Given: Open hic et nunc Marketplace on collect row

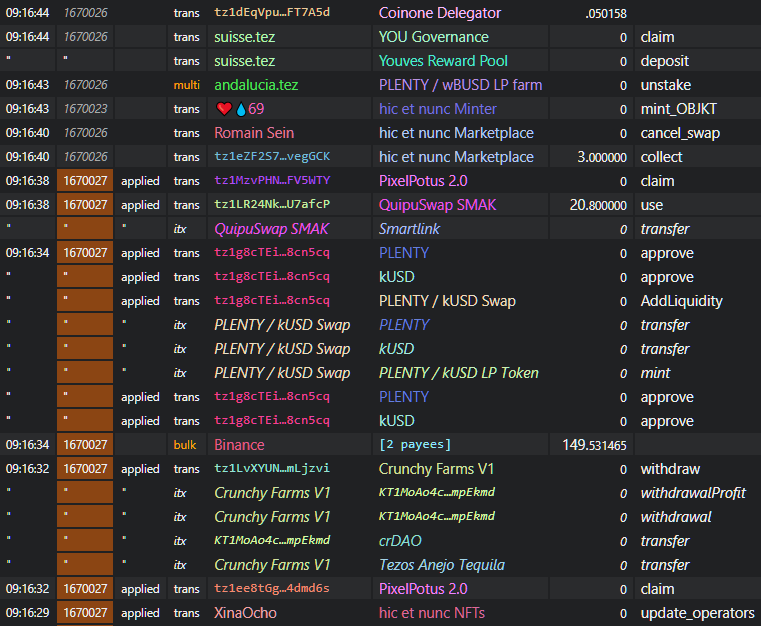Looking at the screenshot, I should tap(456, 157).
